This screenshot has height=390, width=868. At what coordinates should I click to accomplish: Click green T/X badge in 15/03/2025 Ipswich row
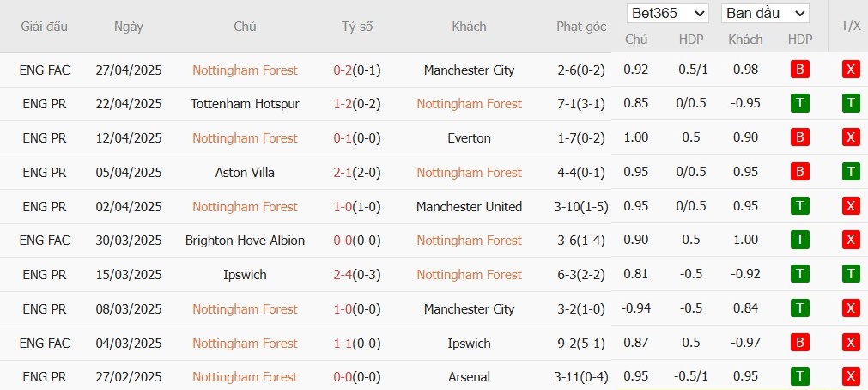click(x=851, y=275)
